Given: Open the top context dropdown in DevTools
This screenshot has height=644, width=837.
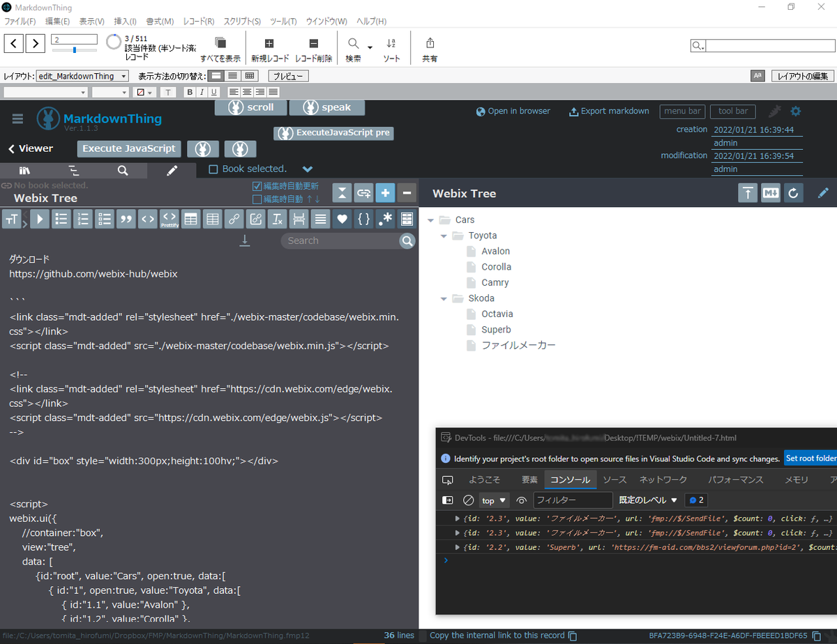Looking at the screenshot, I should [x=495, y=500].
